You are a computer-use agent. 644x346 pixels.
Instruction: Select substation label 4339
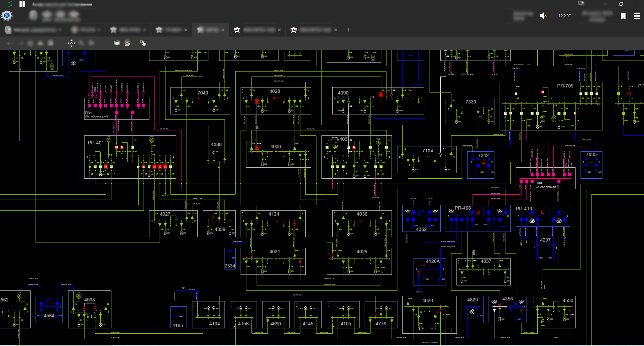tap(220, 229)
